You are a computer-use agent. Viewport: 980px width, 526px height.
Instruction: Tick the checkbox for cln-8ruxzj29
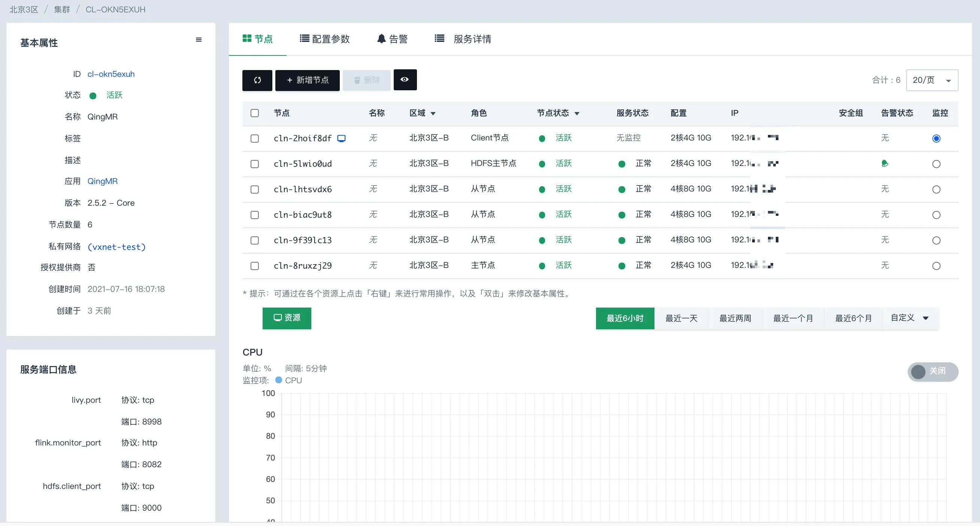click(x=254, y=266)
